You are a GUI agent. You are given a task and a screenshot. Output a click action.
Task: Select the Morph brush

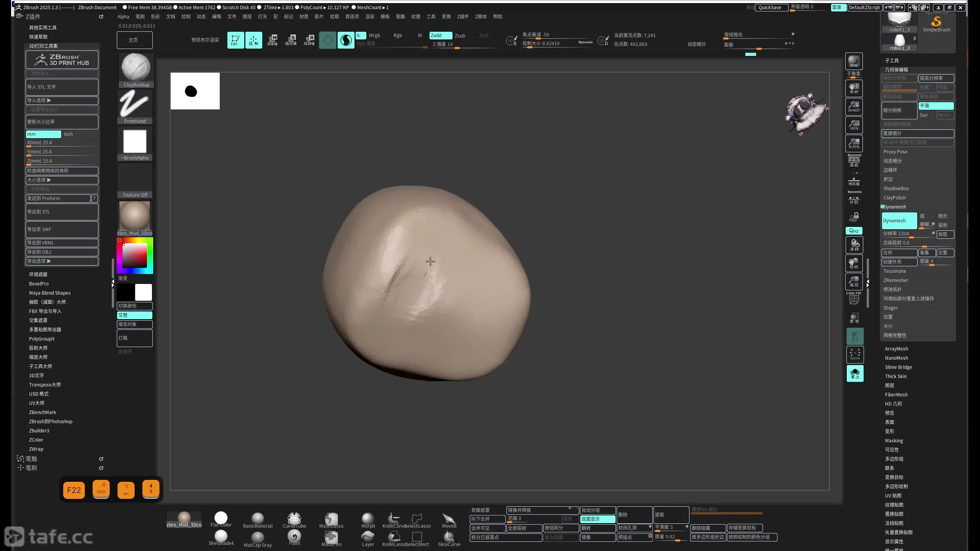[368, 520]
